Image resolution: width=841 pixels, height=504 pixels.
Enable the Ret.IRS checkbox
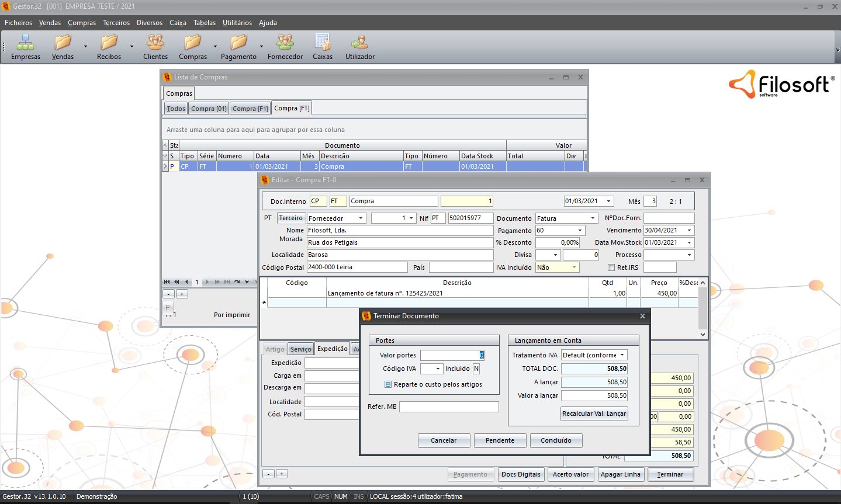point(611,267)
